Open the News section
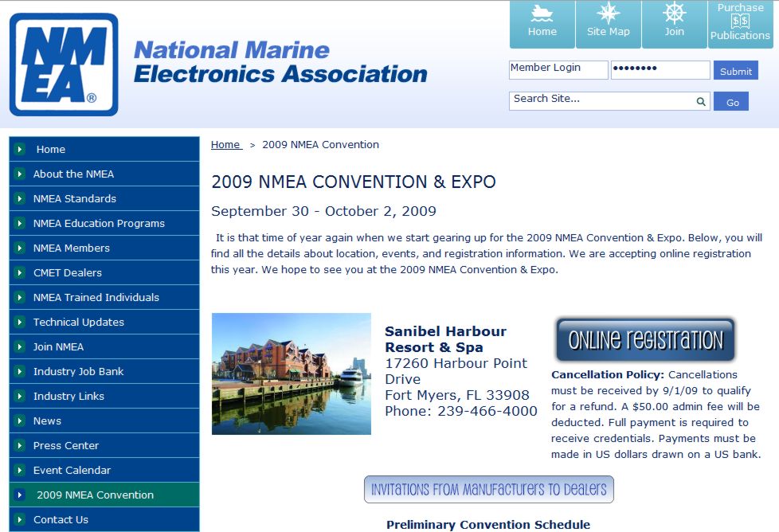 [x=104, y=421]
